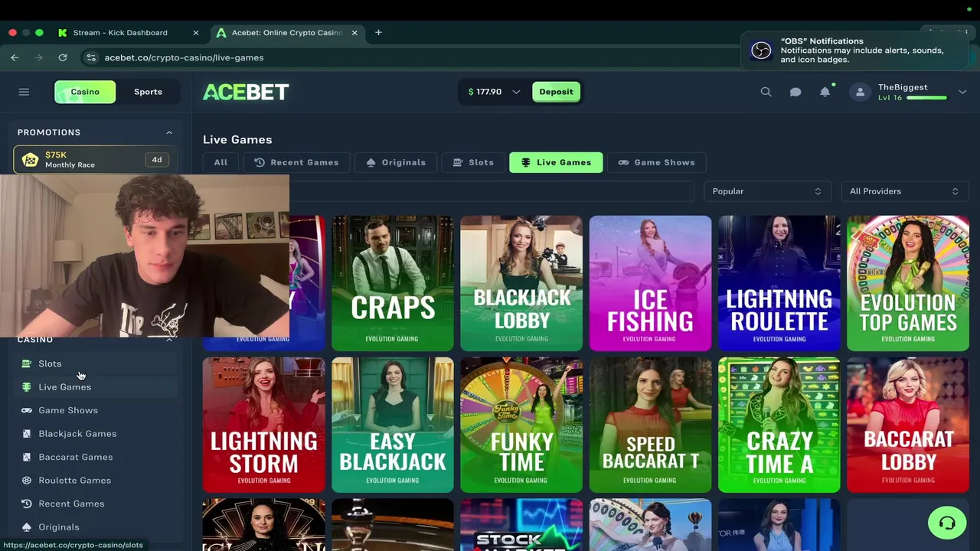The image size is (980, 551).
Task: Open Blackjack Games in the sidebar
Action: tap(96, 434)
